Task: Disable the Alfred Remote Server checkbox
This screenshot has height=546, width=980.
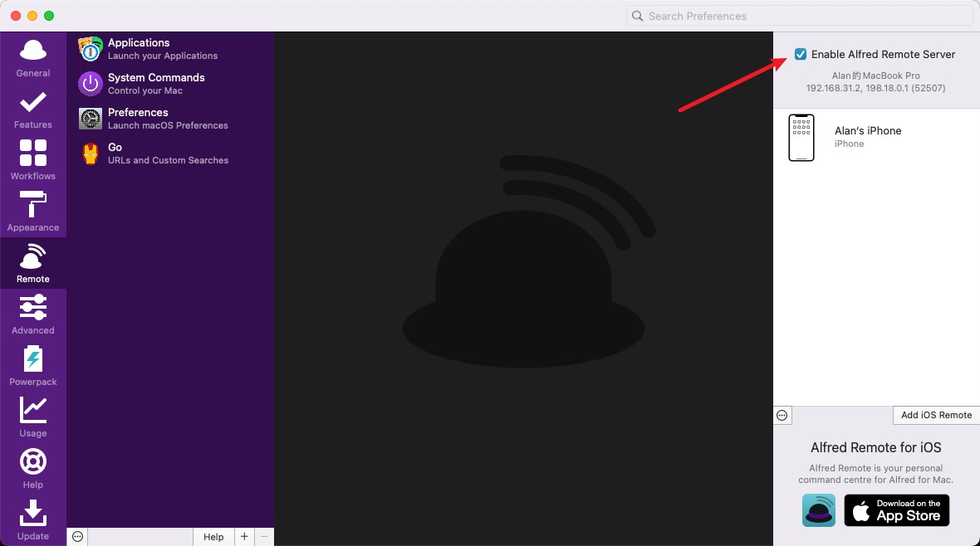Action: coord(801,54)
